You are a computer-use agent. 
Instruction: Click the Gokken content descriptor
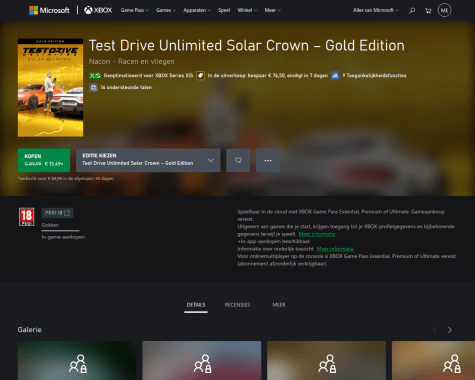coord(50,225)
